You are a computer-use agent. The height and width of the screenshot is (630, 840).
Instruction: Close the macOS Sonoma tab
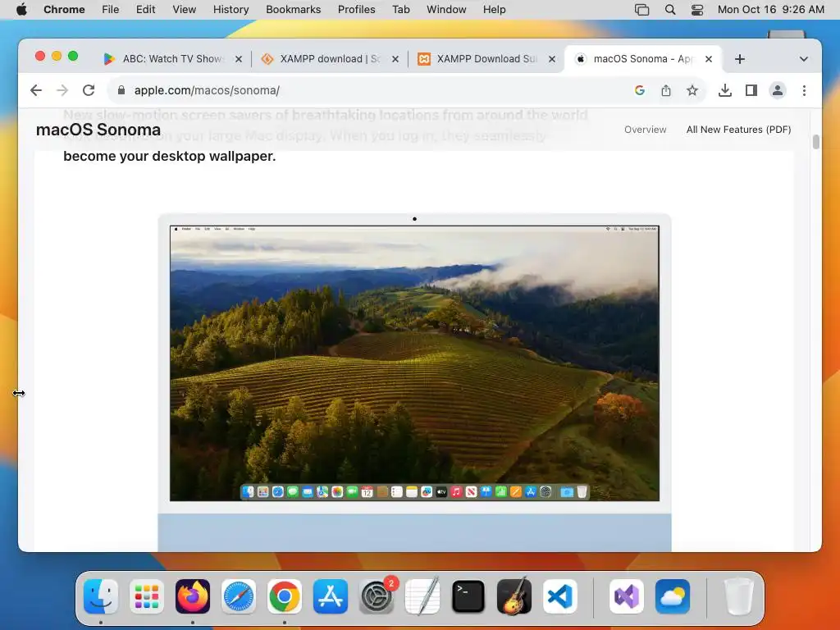click(709, 59)
